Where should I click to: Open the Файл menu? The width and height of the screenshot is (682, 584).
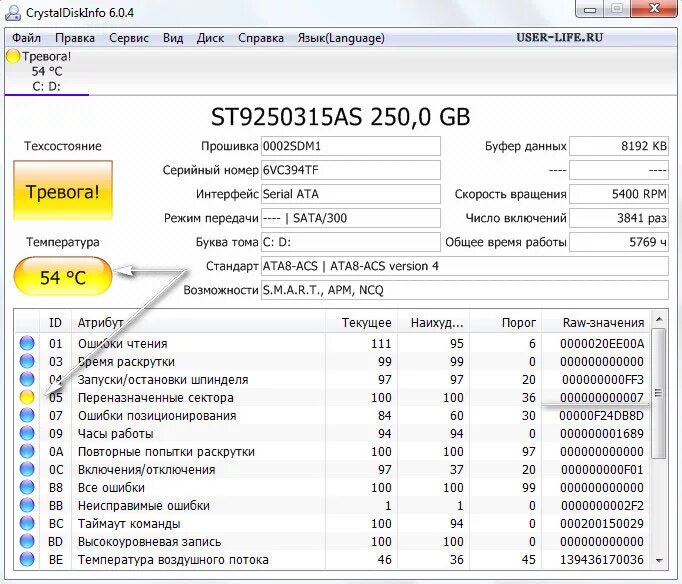pos(27,38)
